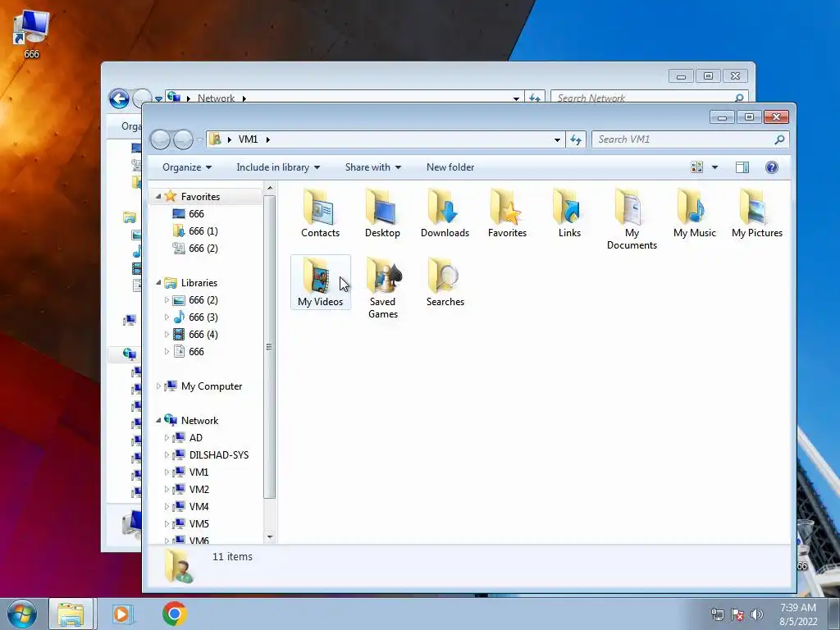The width and height of the screenshot is (840, 630).
Task: Open the 666 desktop shortcut
Action: 31,33
